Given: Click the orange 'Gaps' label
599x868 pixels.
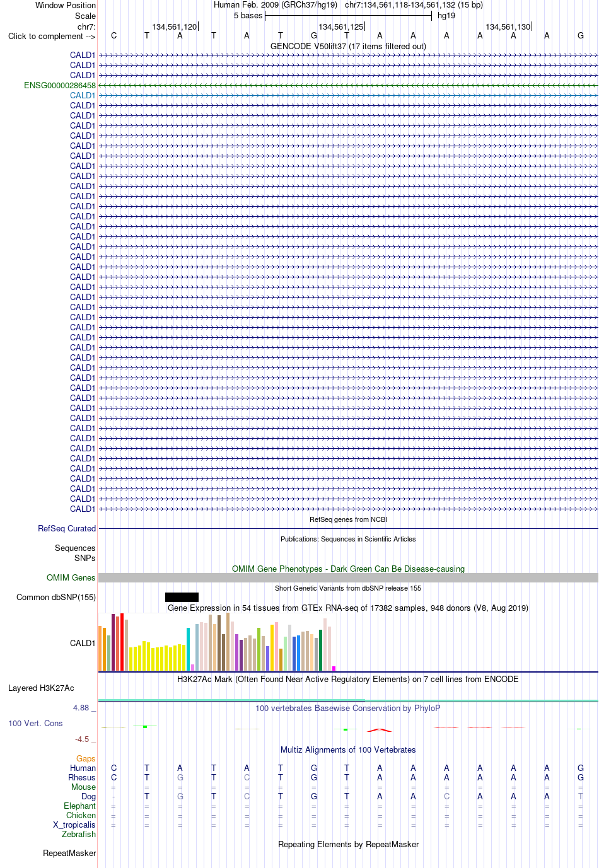Looking at the screenshot, I should click(x=86, y=758).
